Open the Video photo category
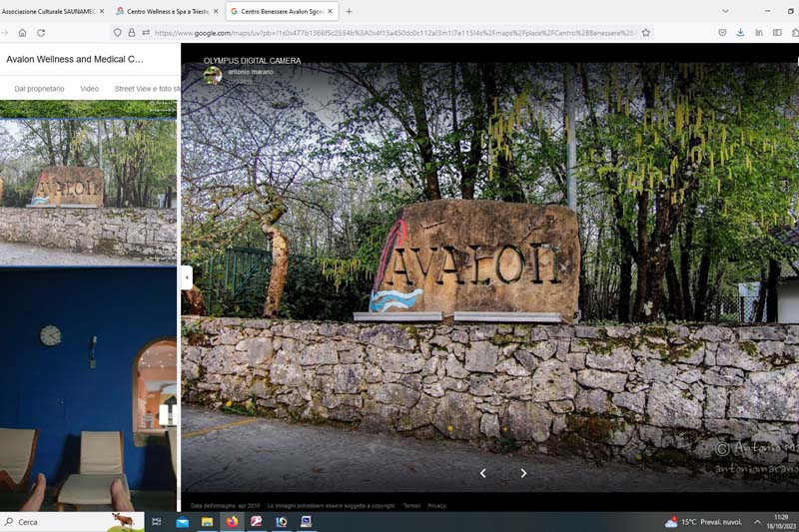The image size is (799, 532). coord(89,89)
